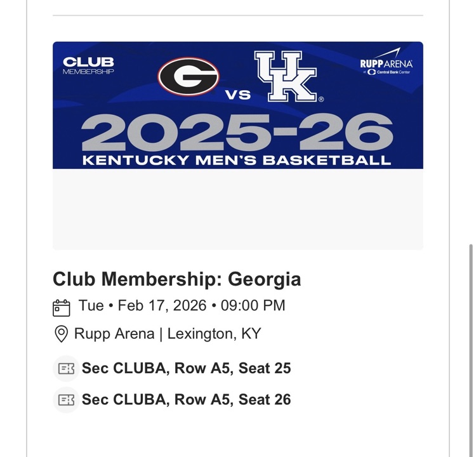Click the calendar icon beside the date
Screen dimensions: 476x457
(x=61, y=307)
